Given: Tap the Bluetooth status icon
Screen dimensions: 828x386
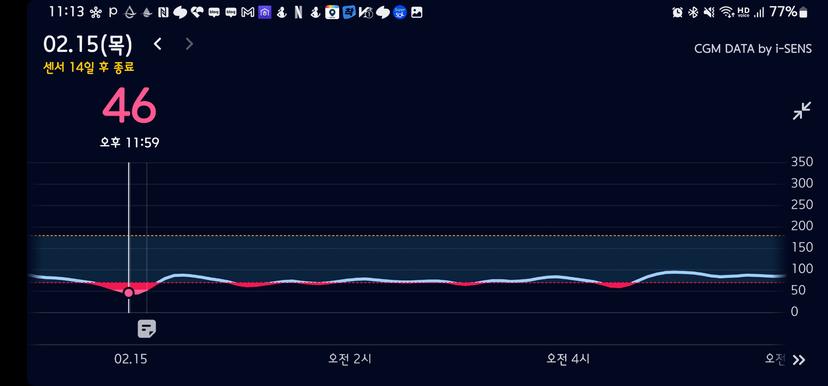Looking at the screenshot, I should pyautogui.click(x=693, y=12).
